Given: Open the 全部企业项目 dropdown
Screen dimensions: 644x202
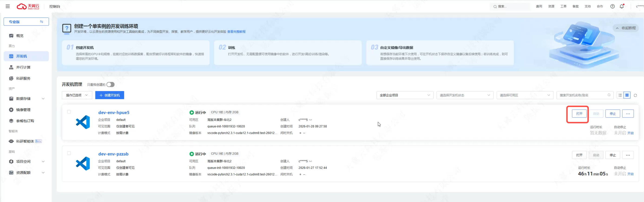Looking at the screenshot, I should pos(404,95).
